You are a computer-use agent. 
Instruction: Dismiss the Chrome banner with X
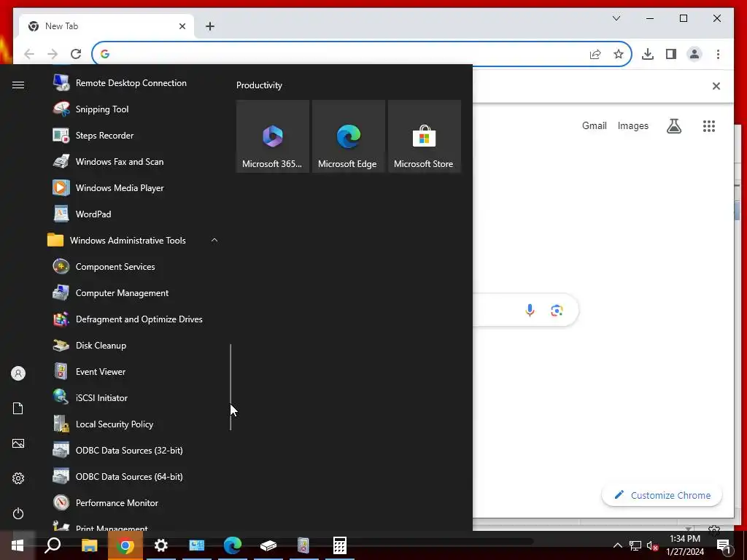716,86
